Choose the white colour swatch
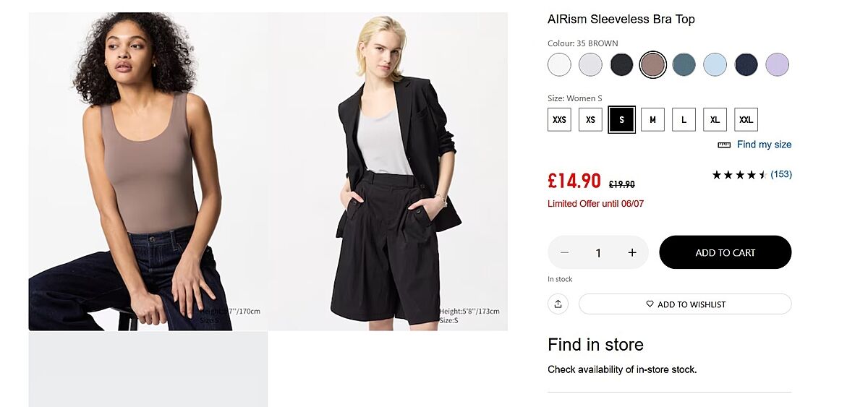868x407 pixels. tap(559, 65)
